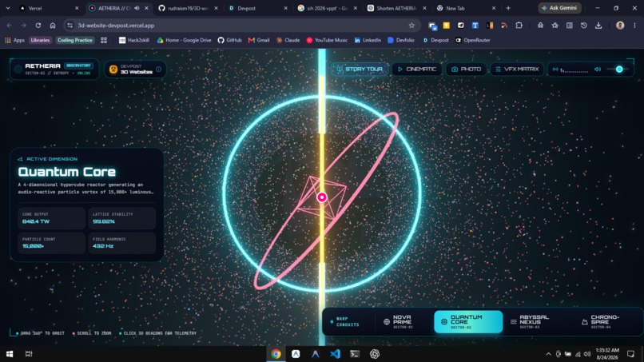Switch to the rudraism19 GitHub tab

tap(188, 8)
